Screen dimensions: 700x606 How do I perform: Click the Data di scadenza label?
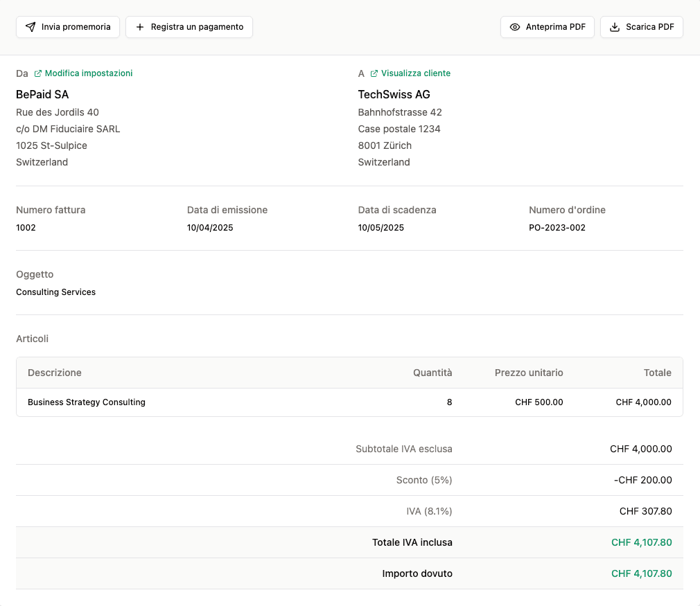397,210
